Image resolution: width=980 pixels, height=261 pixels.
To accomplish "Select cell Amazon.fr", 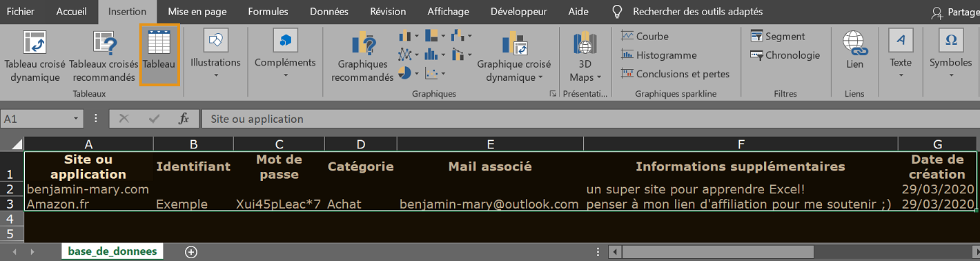I will click(88, 204).
